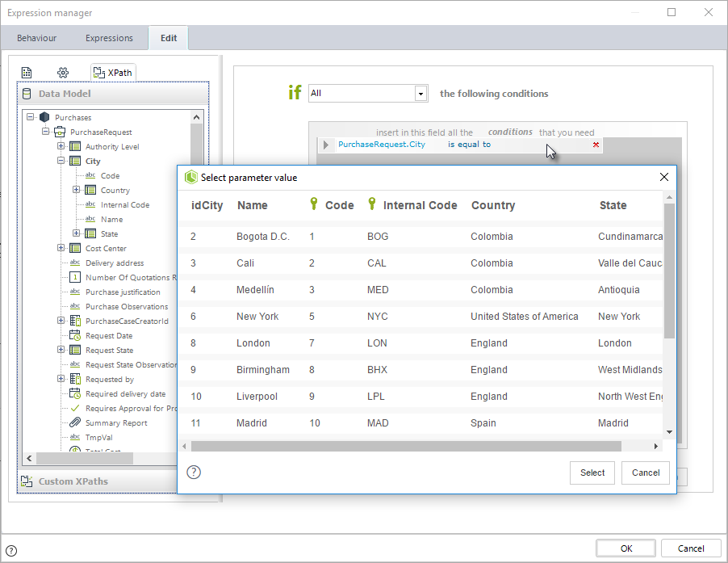The image size is (728, 563).
Task: Click the vertical scrollbar in parameter table
Action: (669, 271)
